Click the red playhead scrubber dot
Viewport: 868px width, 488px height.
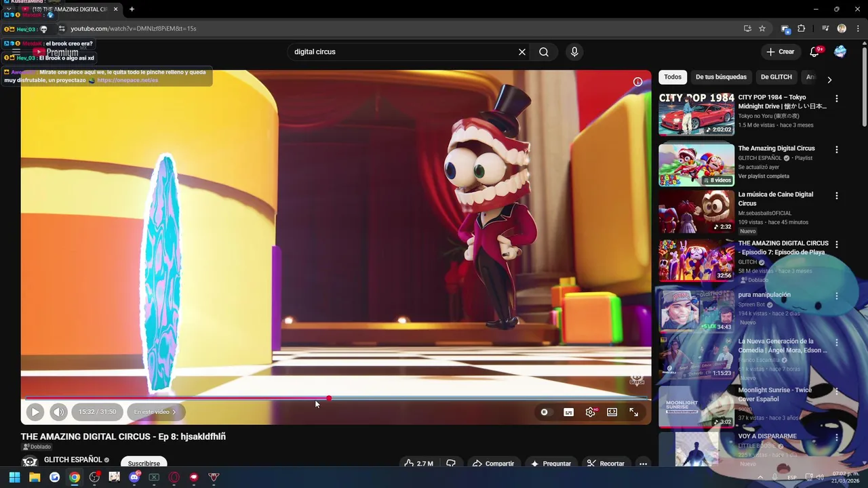point(329,399)
